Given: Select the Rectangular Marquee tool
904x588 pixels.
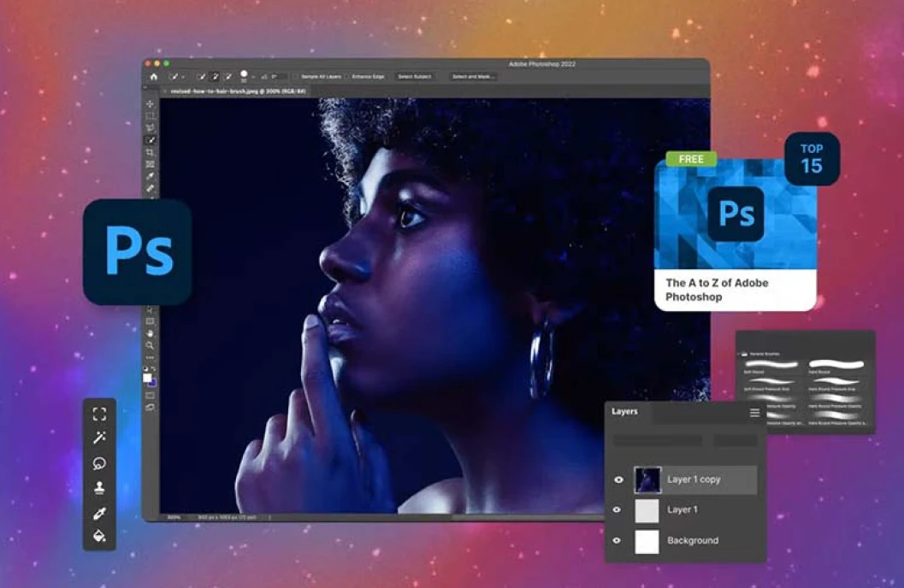Looking at the screenshot, I should tap(150, 115).
